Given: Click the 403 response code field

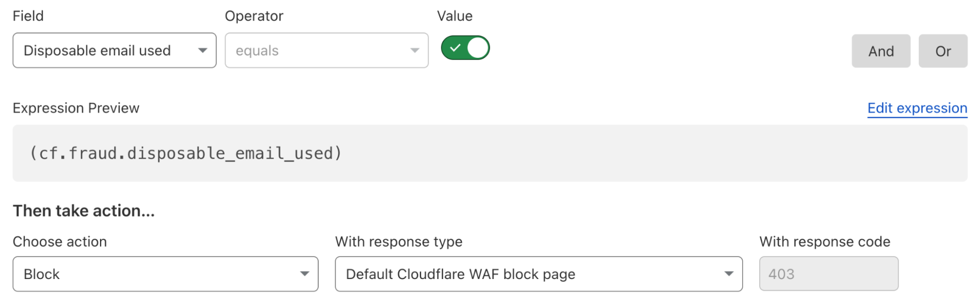Looking at the screenshot, I should point(829,274).
